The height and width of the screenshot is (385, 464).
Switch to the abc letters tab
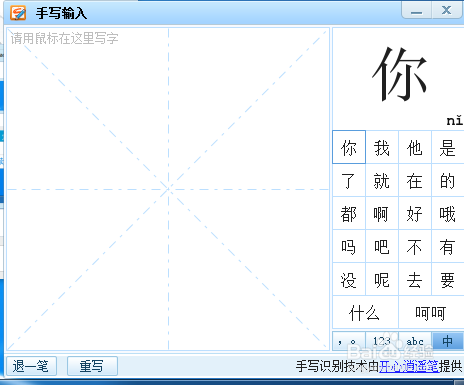click(x=415, y=341)
